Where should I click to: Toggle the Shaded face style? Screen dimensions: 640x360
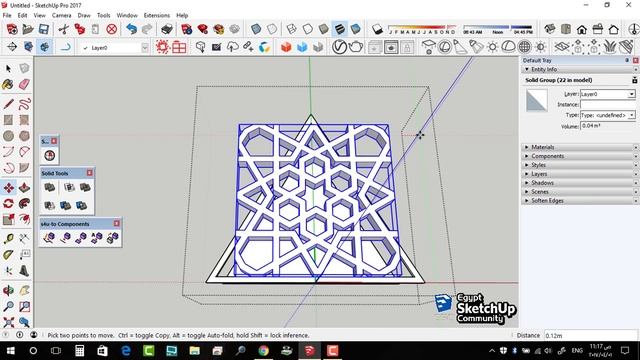click(323, 29)
